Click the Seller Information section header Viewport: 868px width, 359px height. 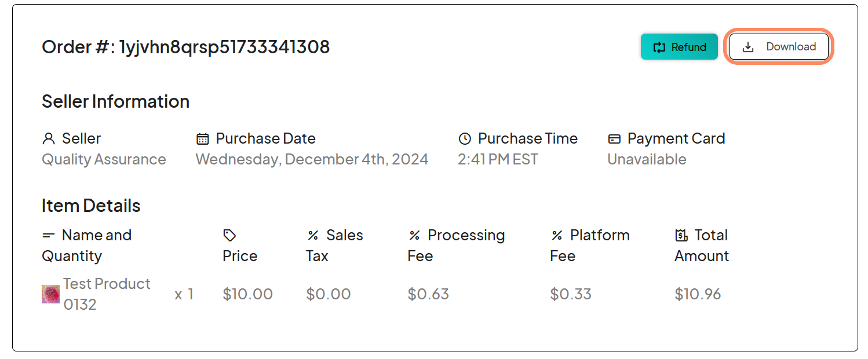(115, 101)
